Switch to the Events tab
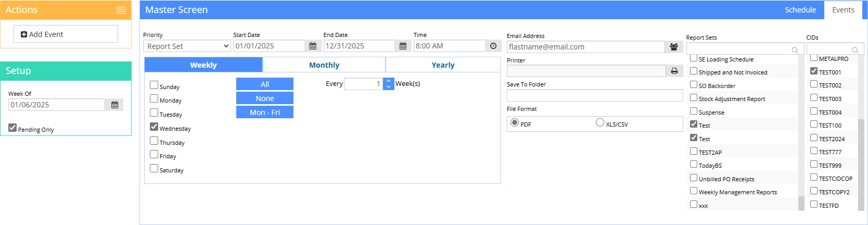This screenshot has height=225, width=868. (x=843, y=10)
